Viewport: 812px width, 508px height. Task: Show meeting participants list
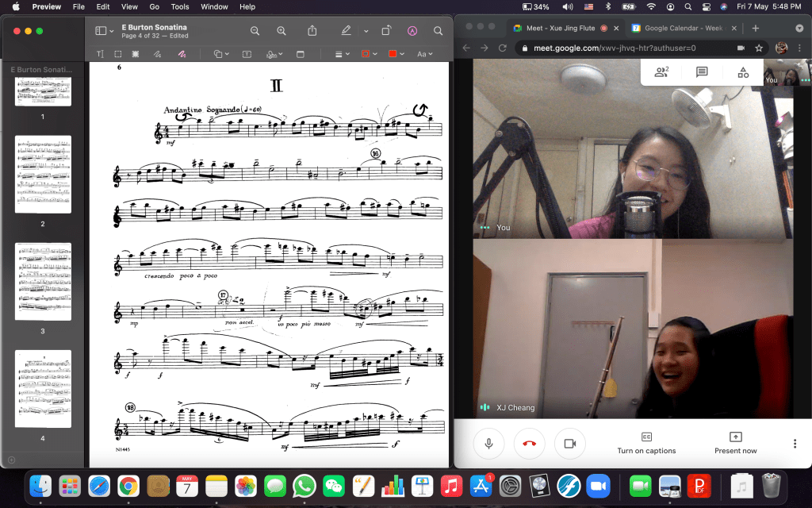pyautogui.click(x=661, y=72)
